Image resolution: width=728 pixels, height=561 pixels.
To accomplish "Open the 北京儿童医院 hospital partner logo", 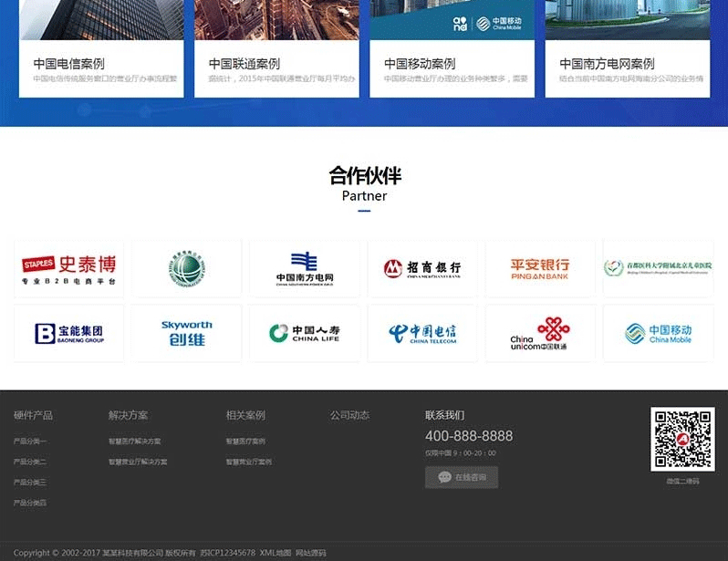I will click(658, 269).
